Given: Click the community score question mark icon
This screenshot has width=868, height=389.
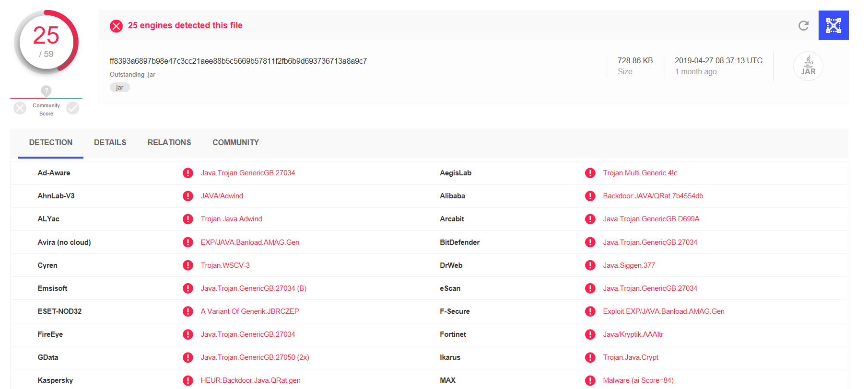Looking at the screenshot, I should [x=46, y=91].
